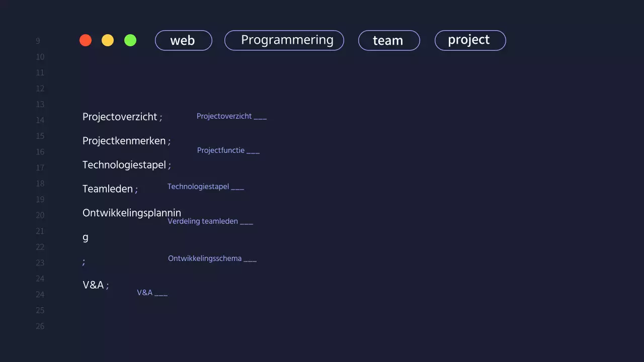Click line number 14 in the gutter
Image resolution: width=644 pixels, height=362 pixels.
point(40,120)
